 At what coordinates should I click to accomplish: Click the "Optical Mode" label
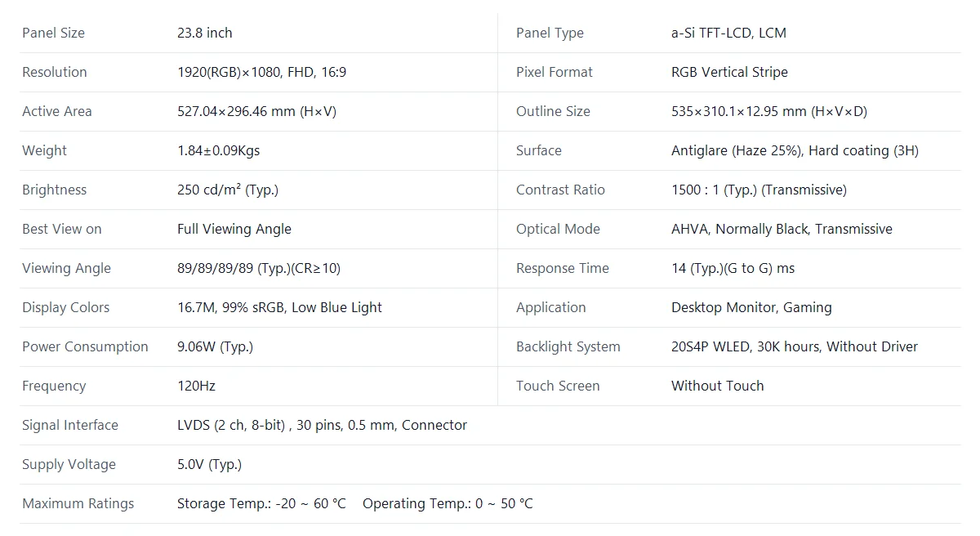pos(558,229)
